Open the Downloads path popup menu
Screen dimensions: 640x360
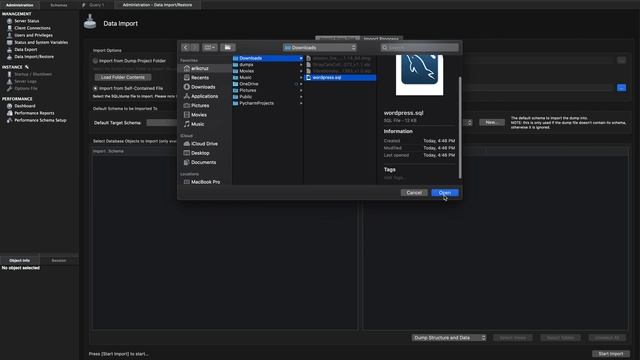click(320, 48)
